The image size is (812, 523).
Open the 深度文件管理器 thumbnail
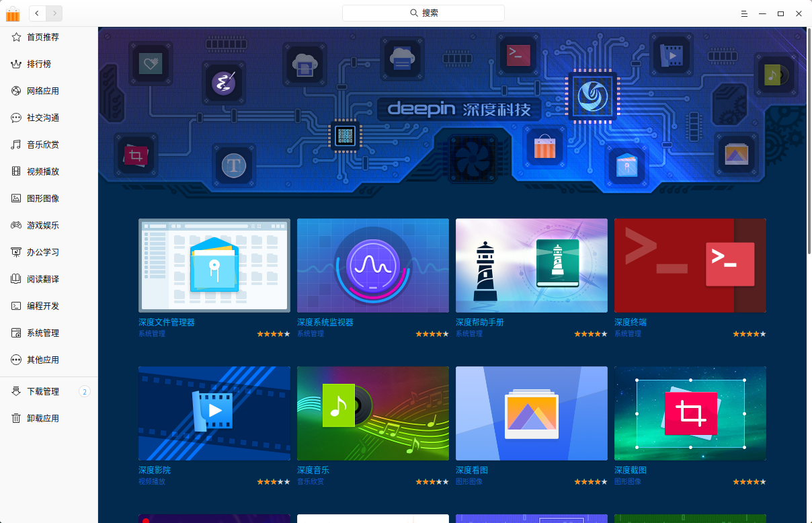[x=214, y=266]
